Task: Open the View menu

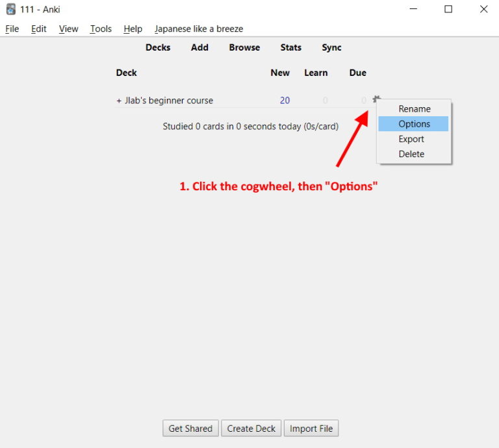Action: (x=68, y=29)
